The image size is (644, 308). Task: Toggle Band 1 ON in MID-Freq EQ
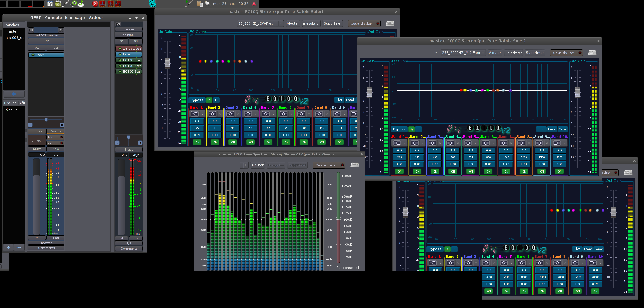[x=400, y=171]
